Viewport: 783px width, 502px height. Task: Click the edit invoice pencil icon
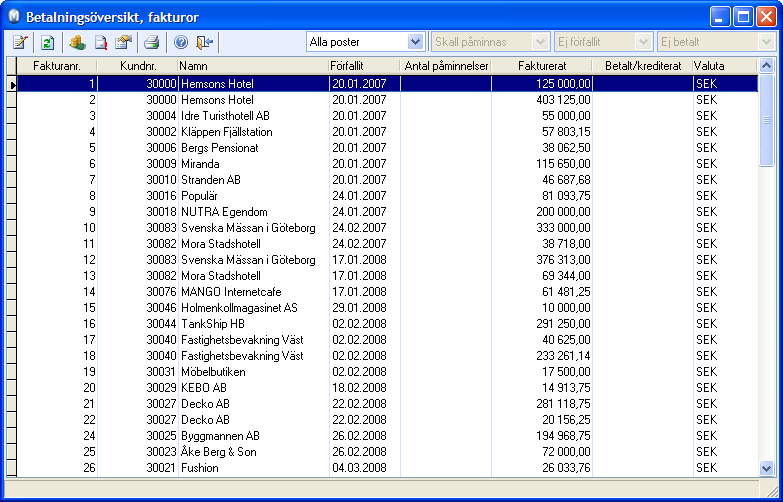coord(20,42)
